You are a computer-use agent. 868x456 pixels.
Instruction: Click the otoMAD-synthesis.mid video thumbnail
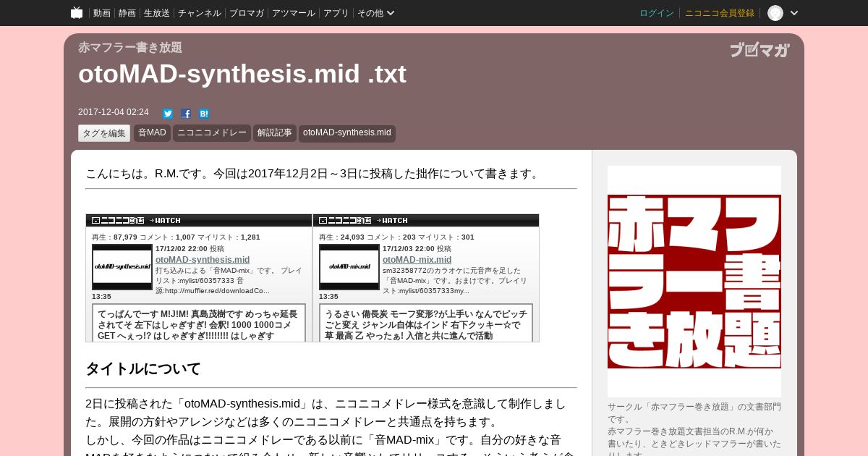(x=122, y=267)
